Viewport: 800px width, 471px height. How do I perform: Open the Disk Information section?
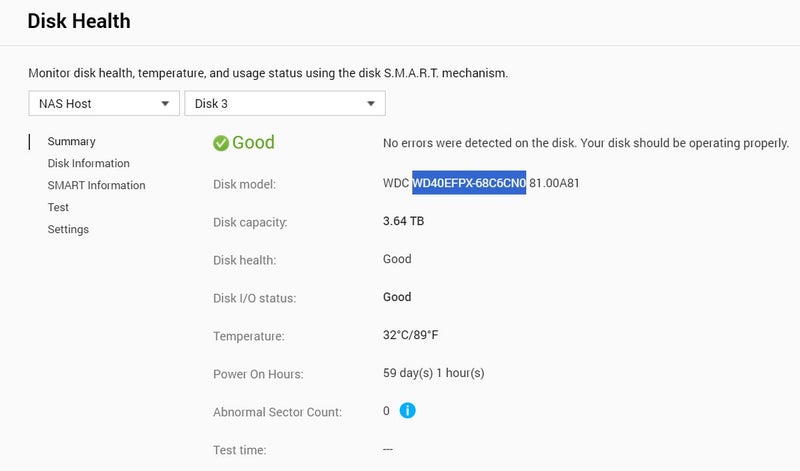pyautogui.click(x=88, y=164)
